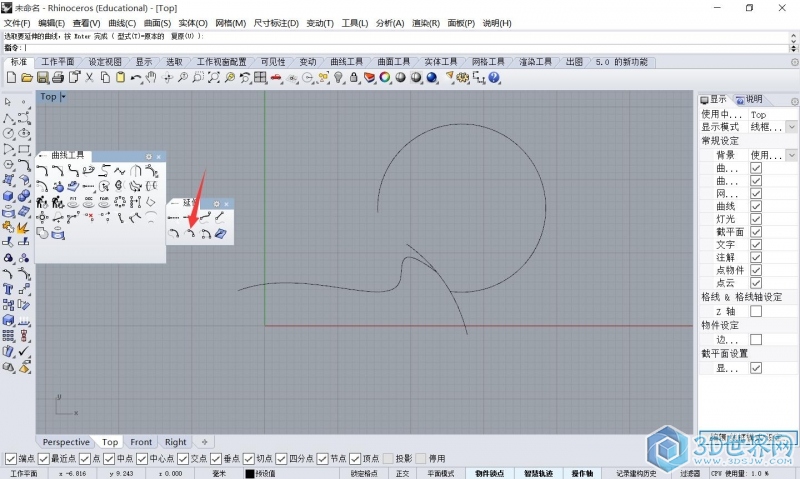The height and width of the screenshot is (479, 800).
Task: Click the Open file folder icon
Action: (x=28, y=77)
